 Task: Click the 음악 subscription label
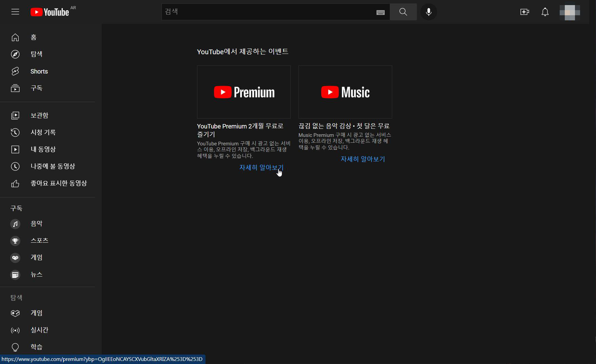pyautogui.click(x=36, y=223)
